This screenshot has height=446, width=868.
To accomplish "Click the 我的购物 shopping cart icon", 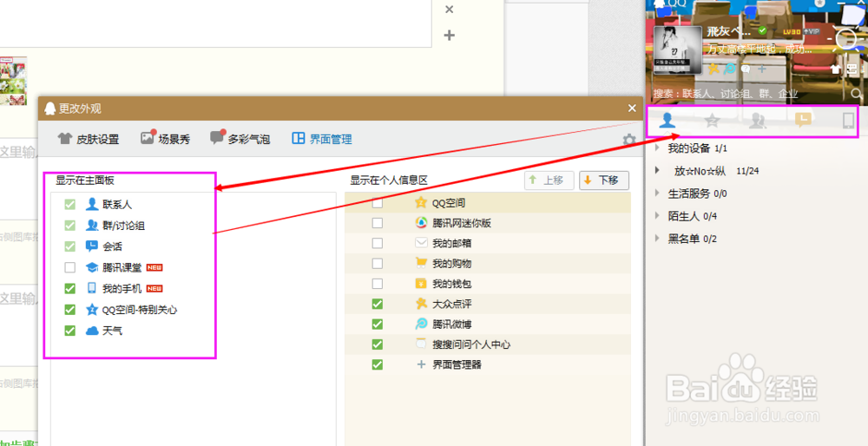I will click(x=421, y=264).
